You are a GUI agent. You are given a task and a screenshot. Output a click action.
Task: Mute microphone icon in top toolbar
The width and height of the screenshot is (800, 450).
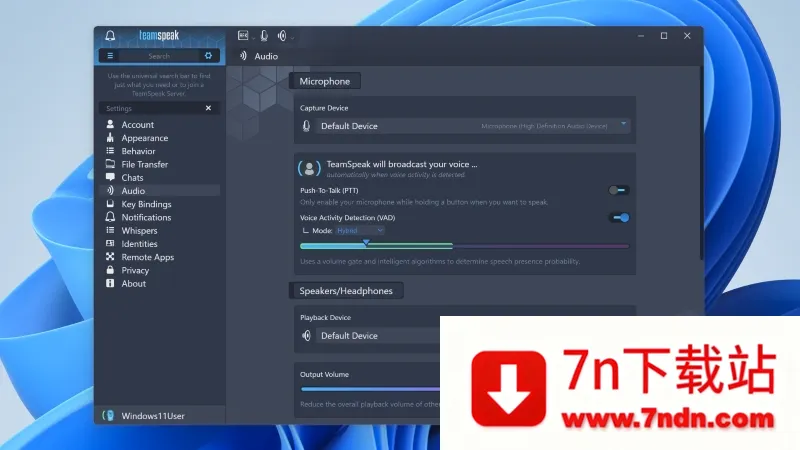264,35
